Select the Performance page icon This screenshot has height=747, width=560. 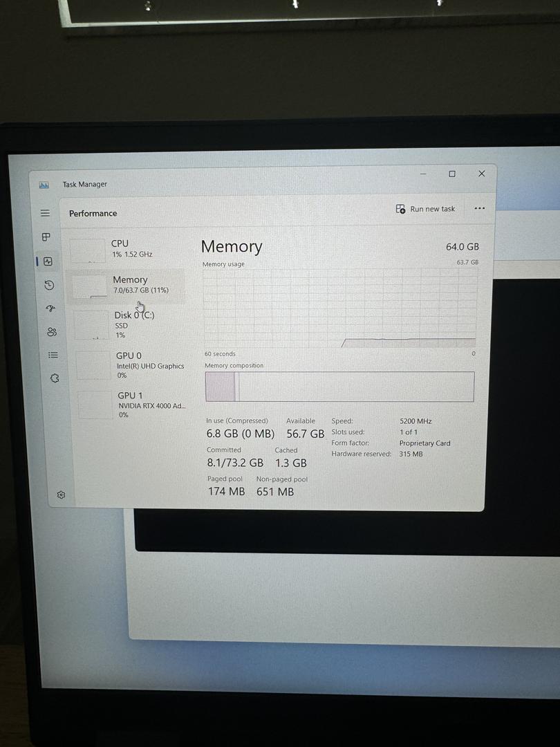(48, 261)
